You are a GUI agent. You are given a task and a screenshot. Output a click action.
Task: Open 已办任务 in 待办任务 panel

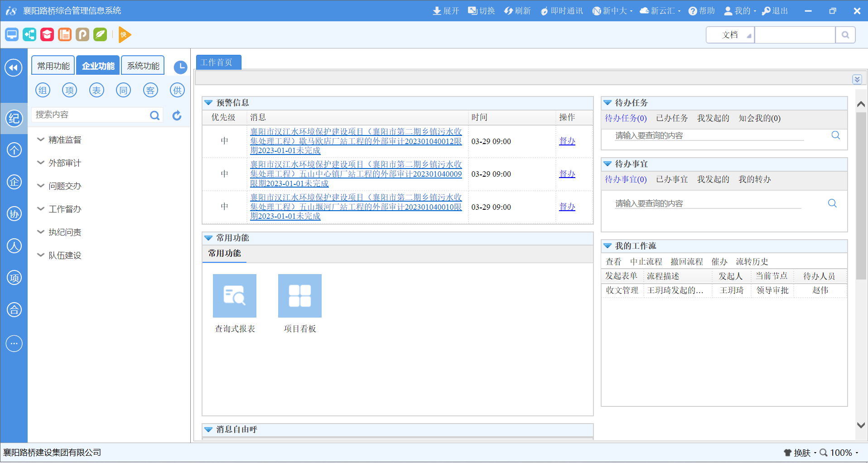(672, 118)
